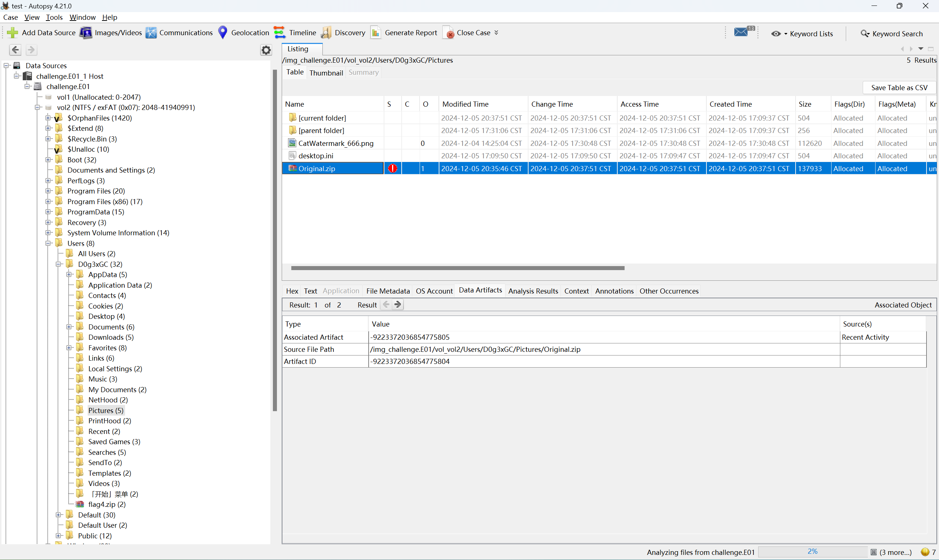Select the Desktop (4) tree folder
Image resolution: width=939 pixels, height=560 pixels.
tap(106, 316)
